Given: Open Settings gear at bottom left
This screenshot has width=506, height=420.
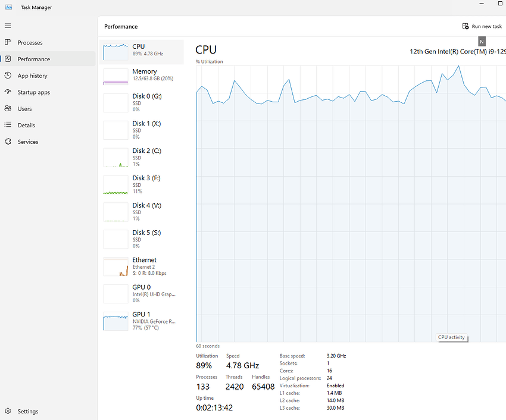Looking at the screenshot, I should point(8,411).
